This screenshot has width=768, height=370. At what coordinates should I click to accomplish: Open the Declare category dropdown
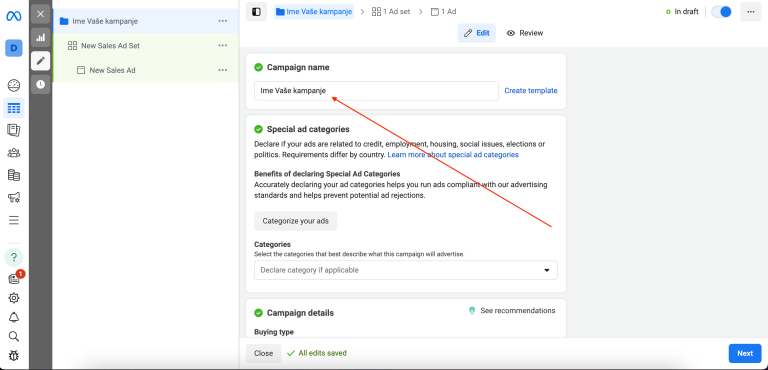[x=406, y=270]
